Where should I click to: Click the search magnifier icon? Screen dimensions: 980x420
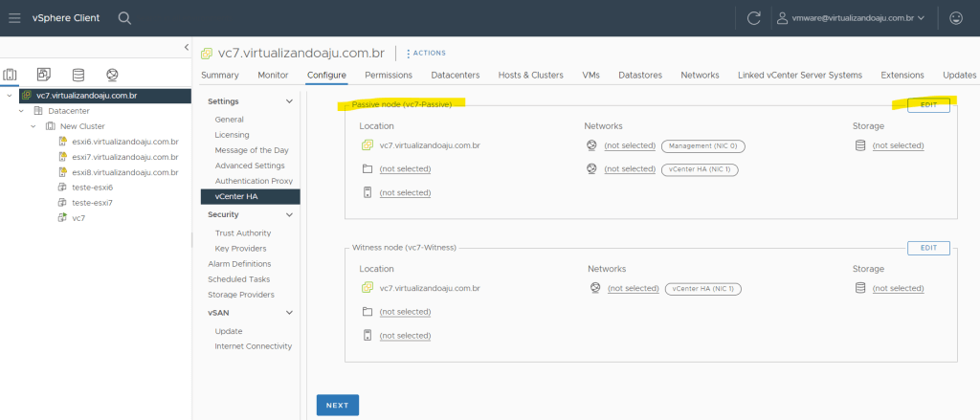pyautogui.click(x=124, y=18)
